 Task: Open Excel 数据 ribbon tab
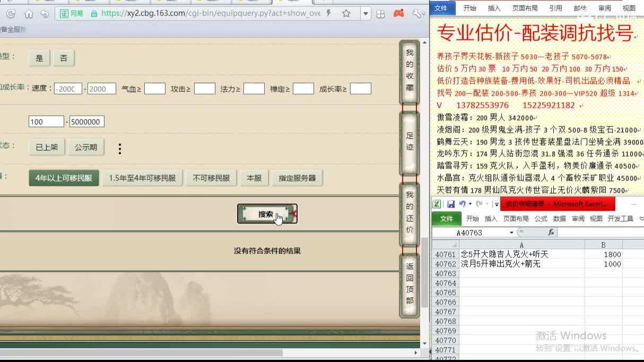tap(560, 219)
